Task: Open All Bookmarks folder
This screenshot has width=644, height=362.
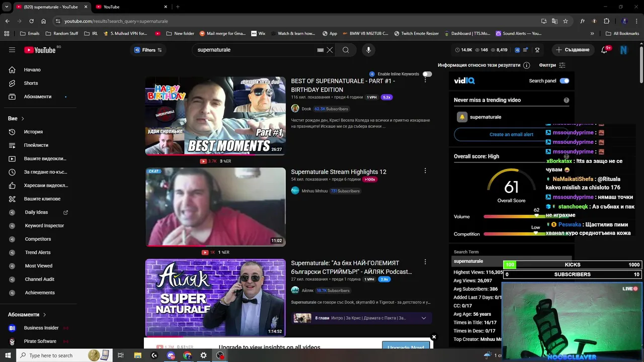Action: [622, 34]
